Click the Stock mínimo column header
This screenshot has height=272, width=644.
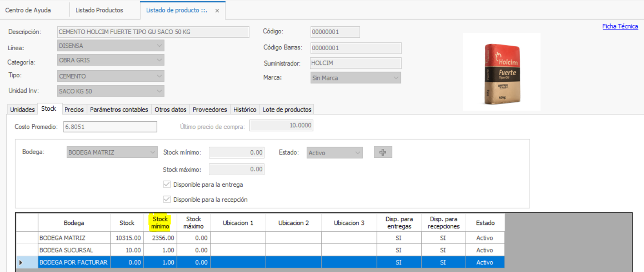coord(160,223)
